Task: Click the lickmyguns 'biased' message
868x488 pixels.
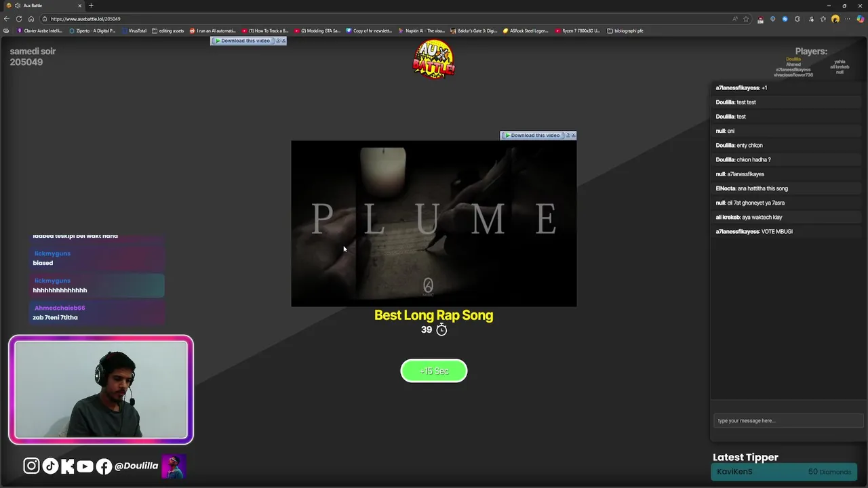Action: (97, 258)
